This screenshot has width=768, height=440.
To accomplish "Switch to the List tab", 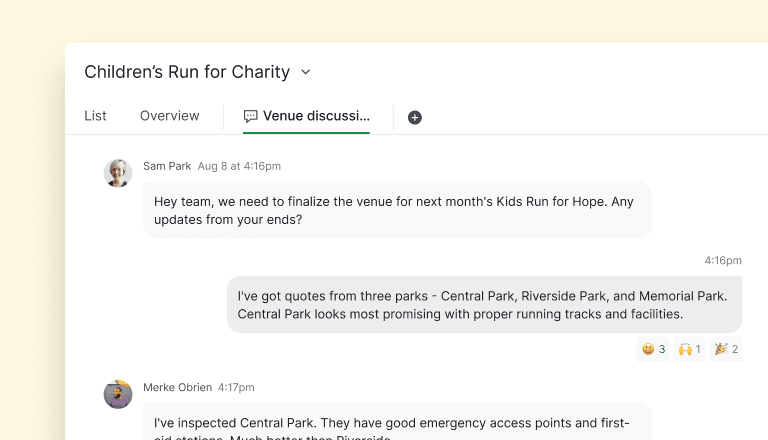I will coord(95,116).
